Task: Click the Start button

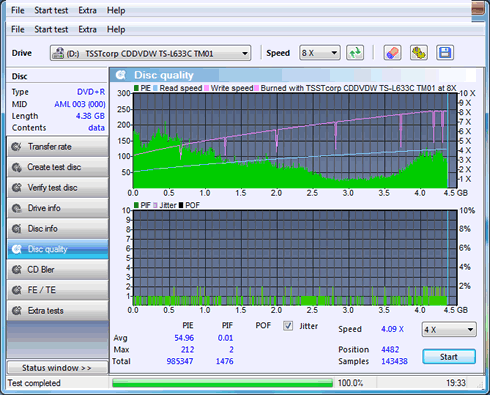Action: [449, 357]
